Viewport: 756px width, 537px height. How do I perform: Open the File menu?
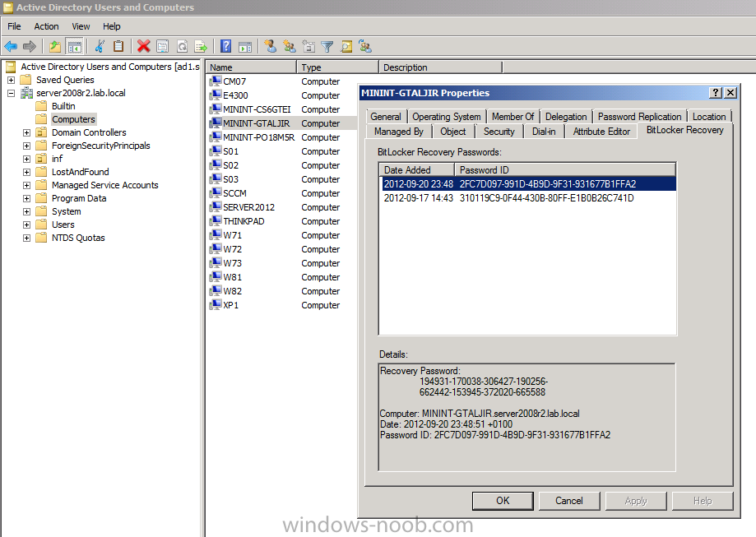pos(14,26)
